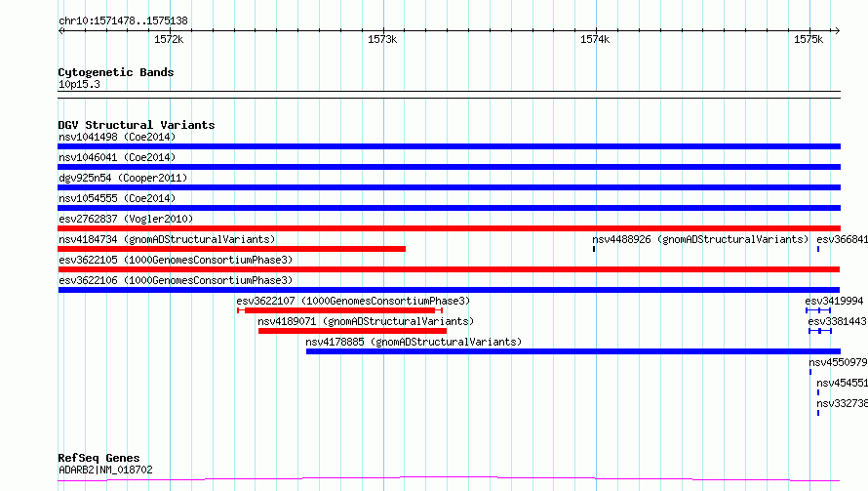Select variant label nsv4550979
Viewport: 868px width, 491px height.
[x=838, y=362]
